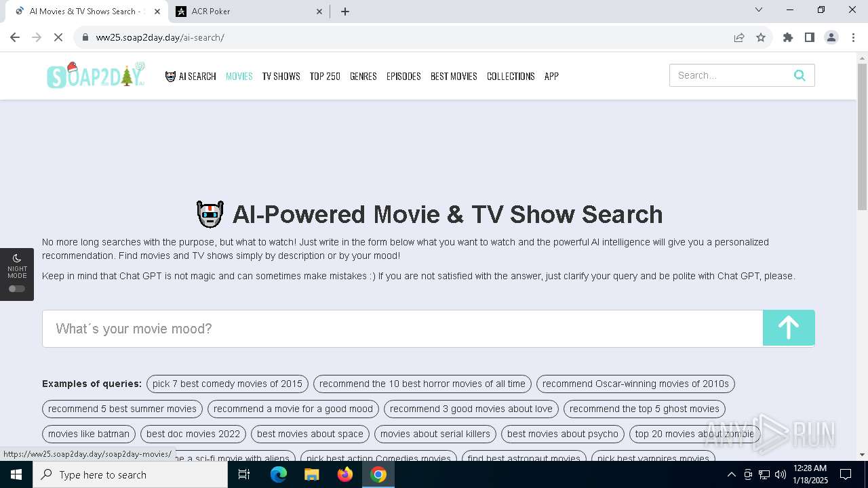The image size is (868, 488).
Task: Choose 'best movies about space' query
Action: 310,434
